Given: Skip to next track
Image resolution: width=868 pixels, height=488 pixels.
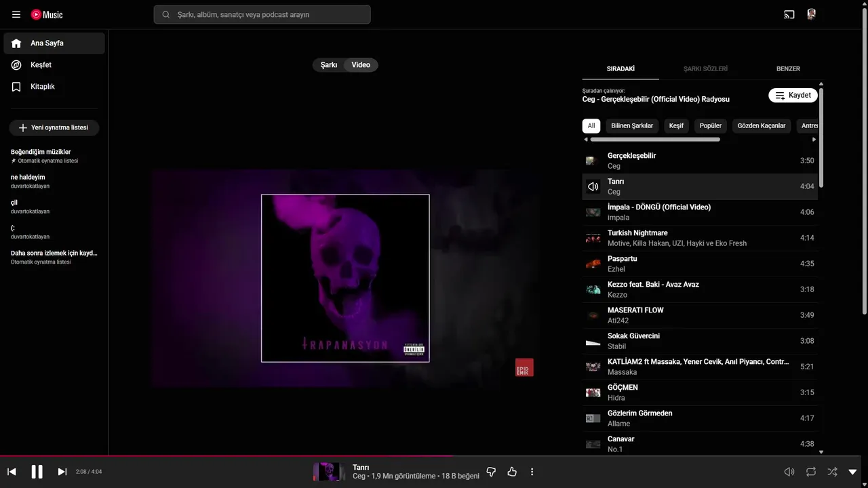Looking at the screenshot, I should (62, 472).
